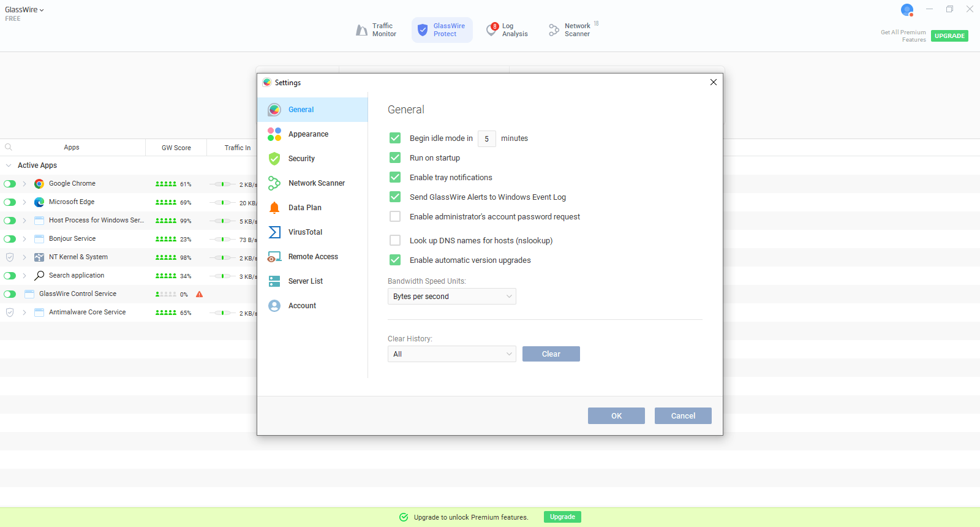Click the UPGRADE button at top right
Screen dimensions: 980x527
(949, 36)
